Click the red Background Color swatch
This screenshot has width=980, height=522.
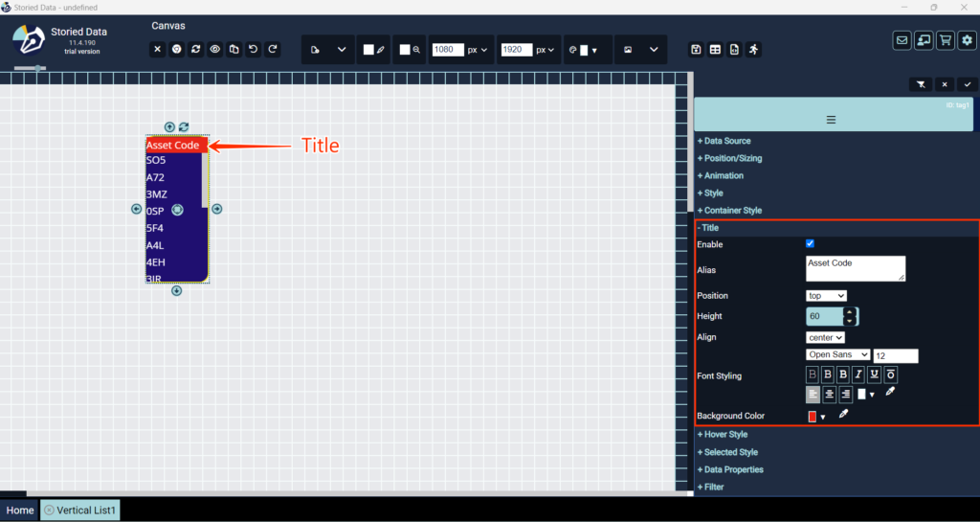[813, 417]
